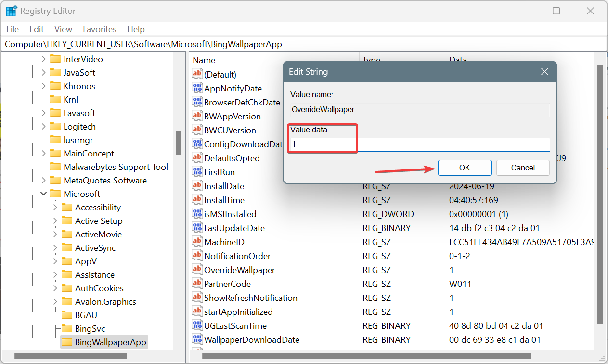Screen dimensions: 608x364
Task: Click the Khronos folder icon
Action: (55, 86)
